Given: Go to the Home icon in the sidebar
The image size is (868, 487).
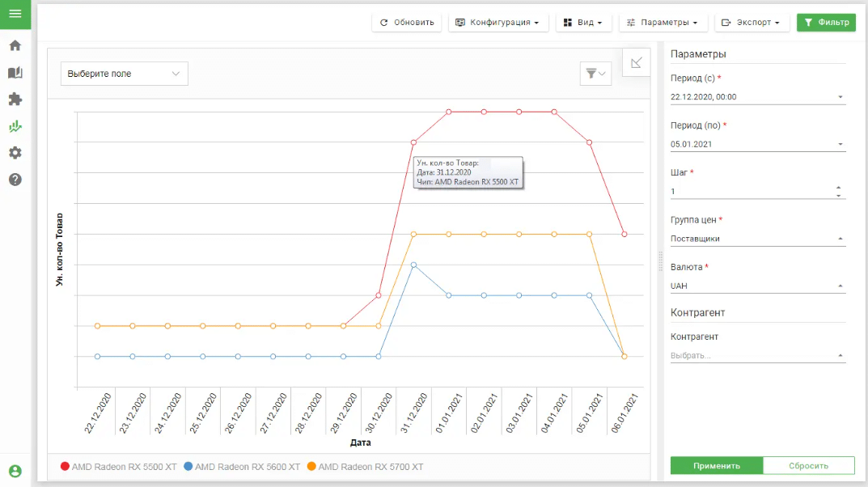Looking at the screenshot, I should coord(15,46).
